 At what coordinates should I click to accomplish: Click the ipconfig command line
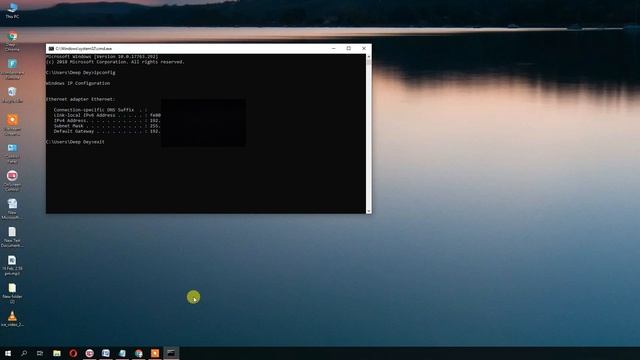click(81, 73)
